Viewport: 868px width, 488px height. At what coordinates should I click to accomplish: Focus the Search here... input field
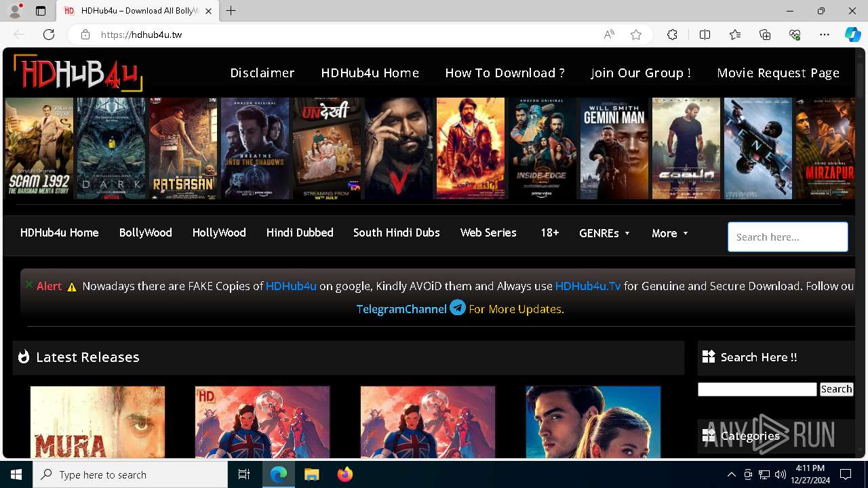pos(788,237)
